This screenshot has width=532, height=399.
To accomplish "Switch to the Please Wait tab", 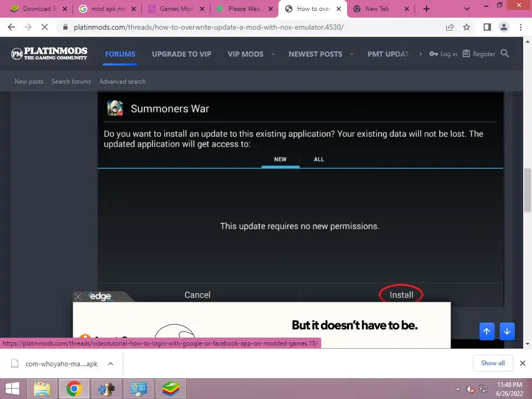I will pyautogui.click(x=244, y=9).
